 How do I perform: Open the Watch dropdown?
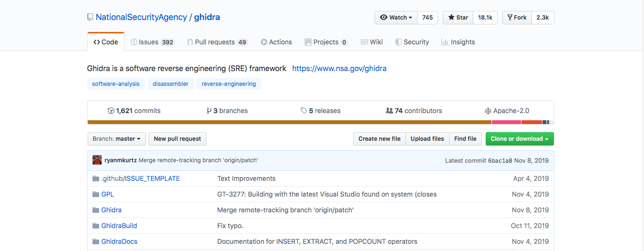[x=396, y=18]
